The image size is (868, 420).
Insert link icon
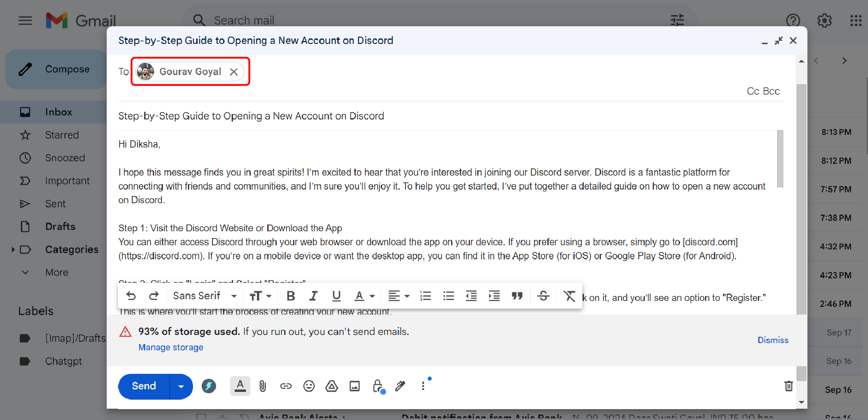pyautogui.click(x=286, y=386)
